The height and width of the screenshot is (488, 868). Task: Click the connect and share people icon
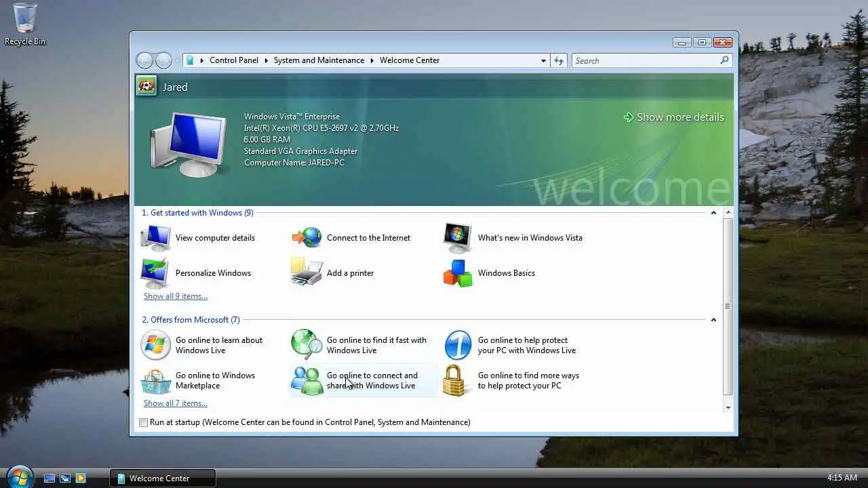307,381
